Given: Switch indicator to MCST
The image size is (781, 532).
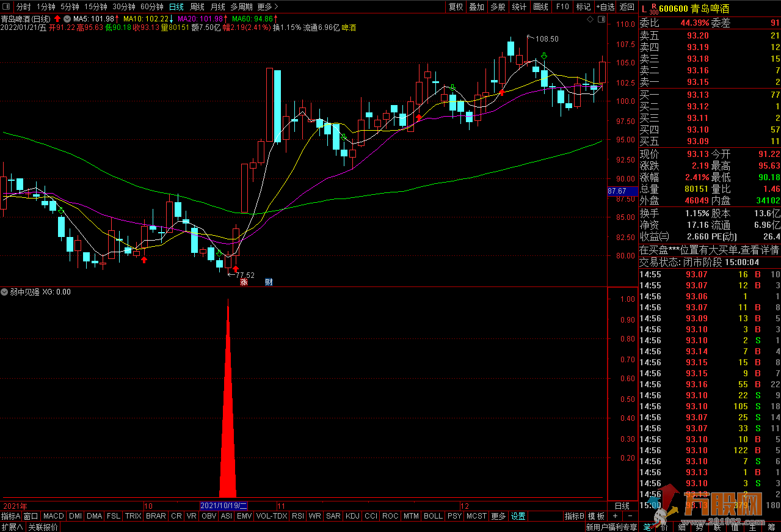Looking at the screenshot, I should point(476,516).
